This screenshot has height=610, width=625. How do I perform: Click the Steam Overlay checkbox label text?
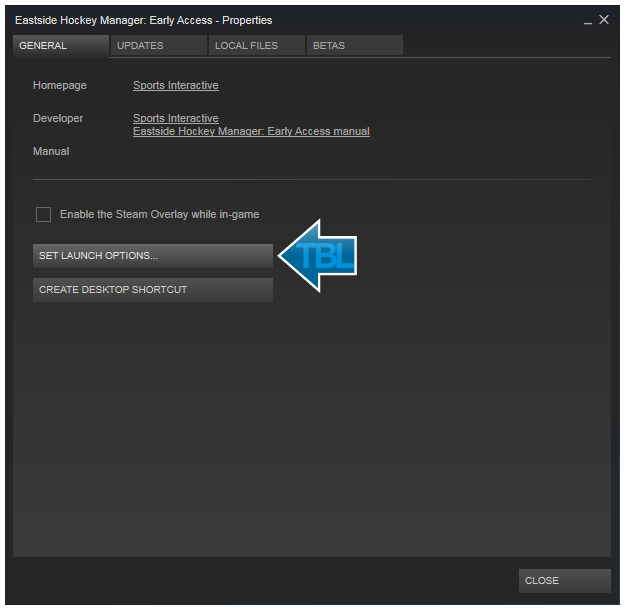[159, 214]
